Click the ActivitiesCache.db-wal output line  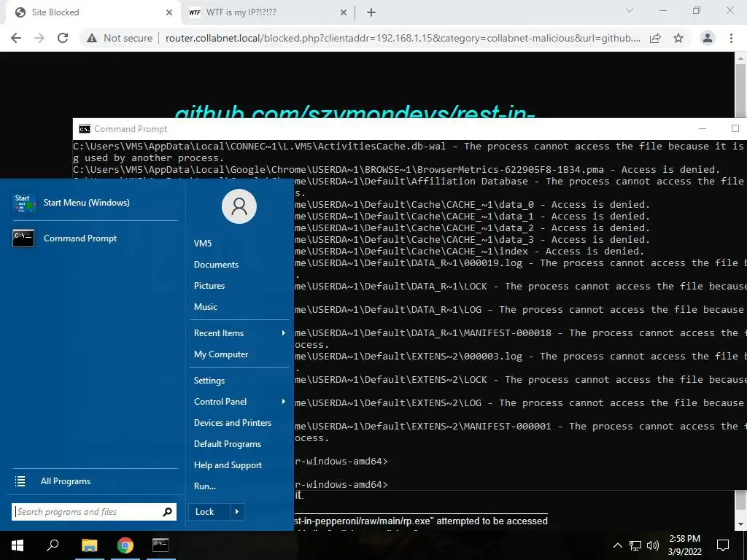coord(409,152)
